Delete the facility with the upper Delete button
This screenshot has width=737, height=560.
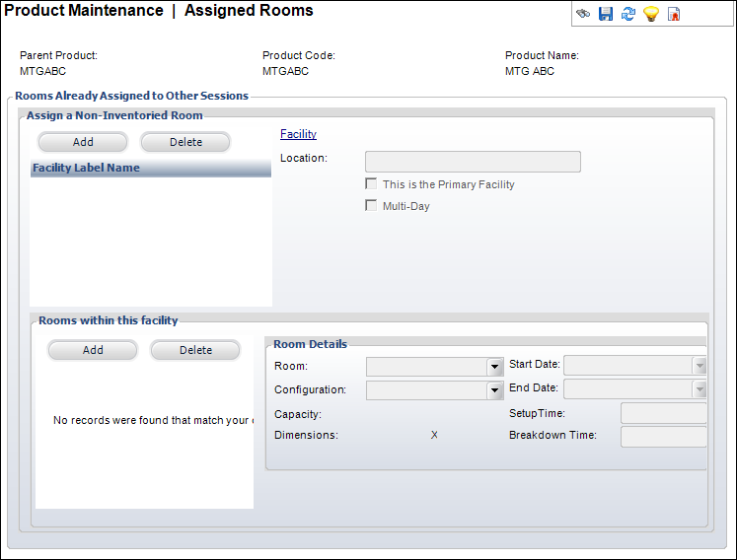(x=185, y=142)
